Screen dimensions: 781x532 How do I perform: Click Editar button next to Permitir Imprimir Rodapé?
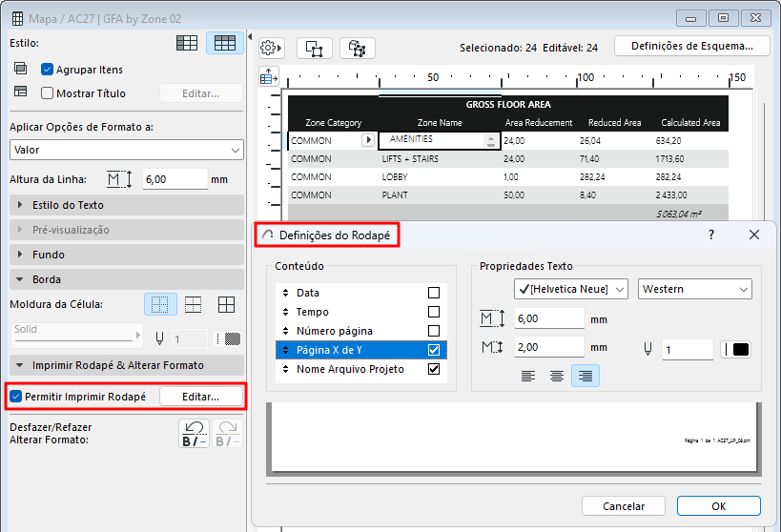pos(200,397)
